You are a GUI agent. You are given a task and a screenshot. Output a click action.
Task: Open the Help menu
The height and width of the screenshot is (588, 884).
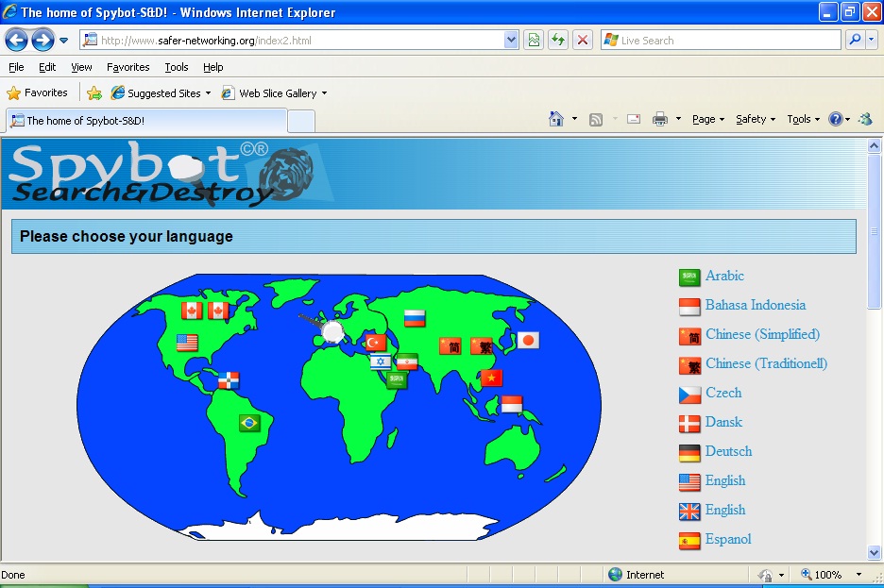tap(213, 67)
